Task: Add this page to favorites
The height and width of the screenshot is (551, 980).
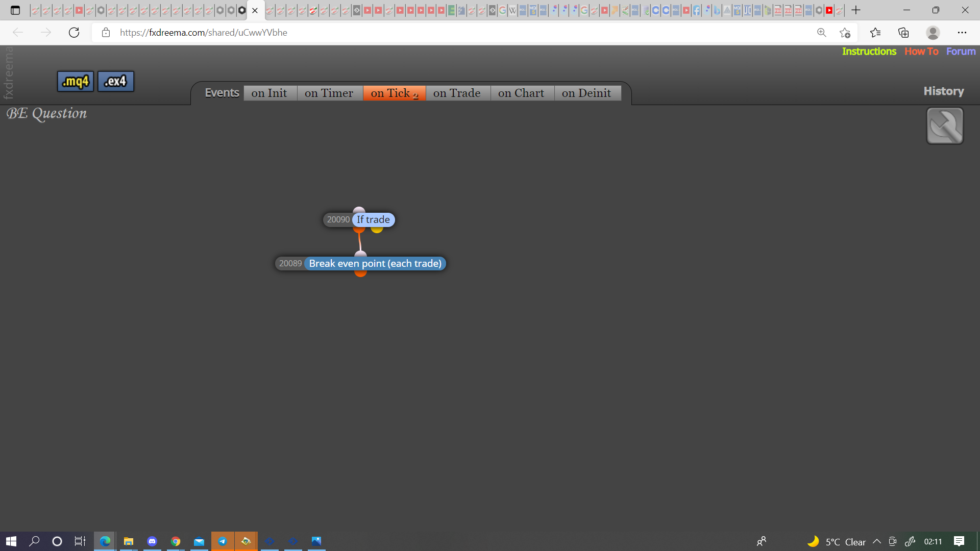Action: (x=845, y=33)
